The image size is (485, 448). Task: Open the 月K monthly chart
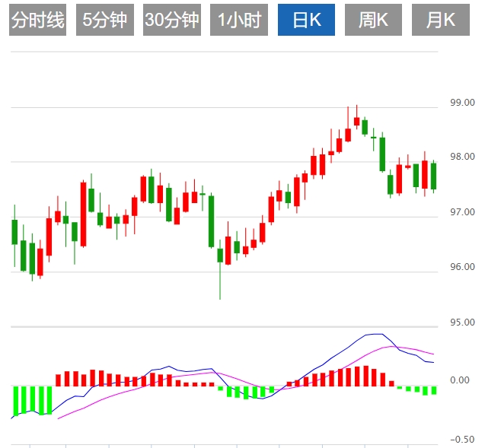[x=440, y=21]
